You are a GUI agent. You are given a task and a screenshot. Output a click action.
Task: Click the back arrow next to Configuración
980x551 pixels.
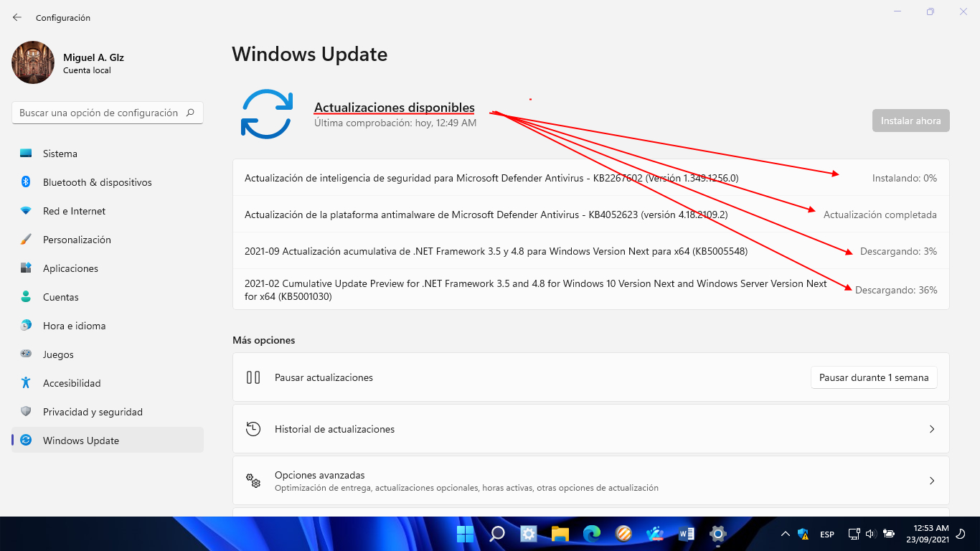pos(17,17)
